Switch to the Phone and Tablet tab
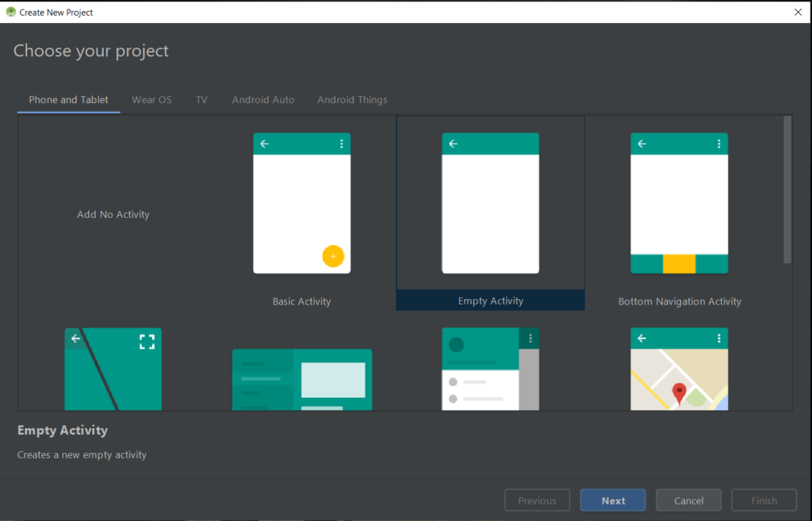This screenshot has height=521, width=812. click(69, 100)
